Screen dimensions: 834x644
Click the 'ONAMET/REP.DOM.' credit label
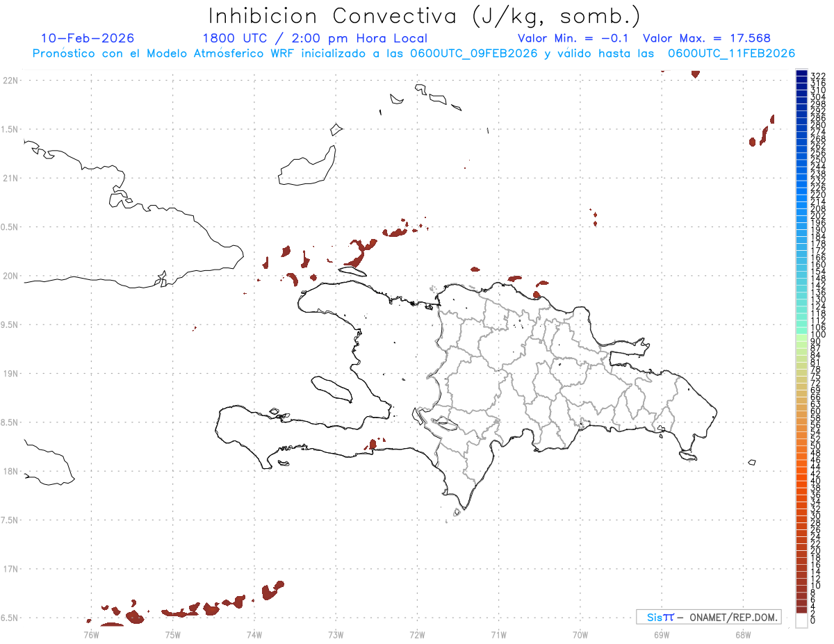(x=733, y=617)
